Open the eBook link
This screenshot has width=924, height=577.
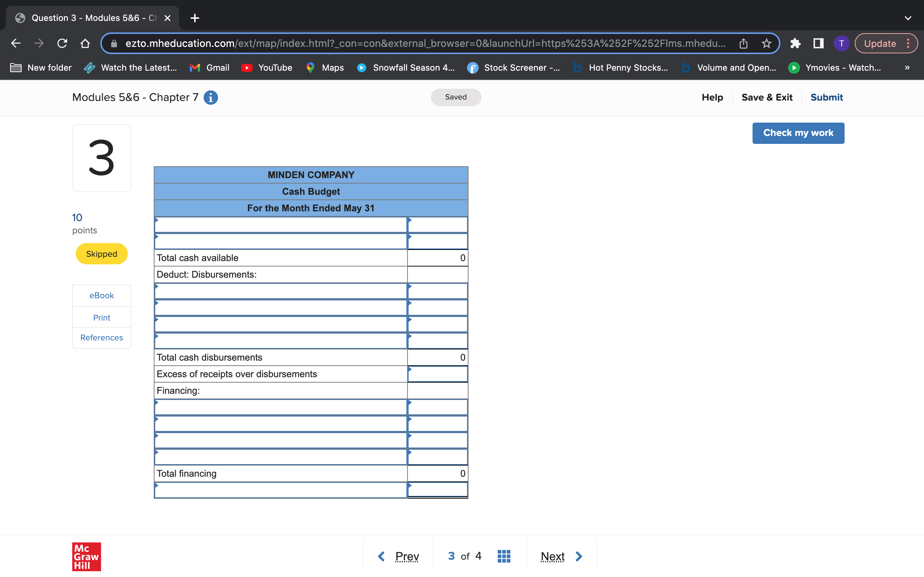tap(101, 295)
